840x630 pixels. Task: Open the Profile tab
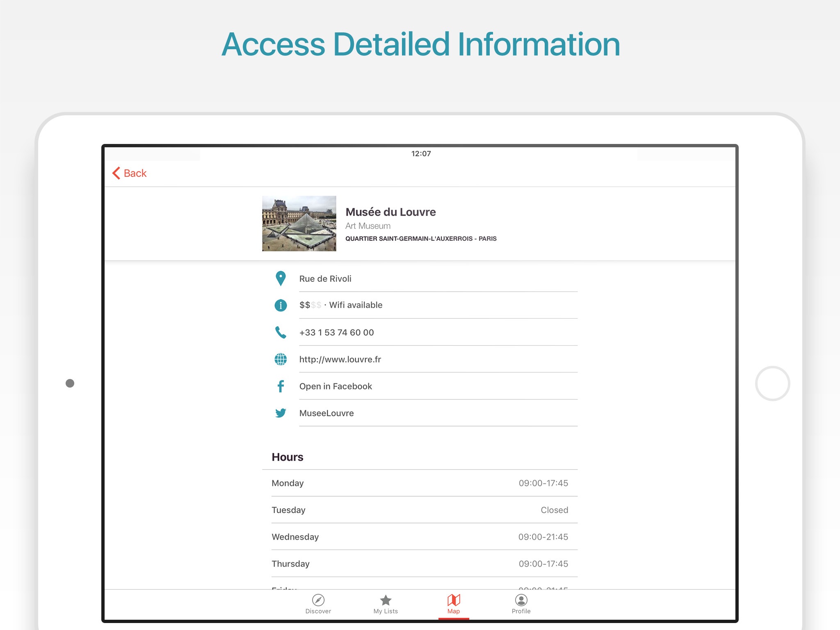[521, 604]
